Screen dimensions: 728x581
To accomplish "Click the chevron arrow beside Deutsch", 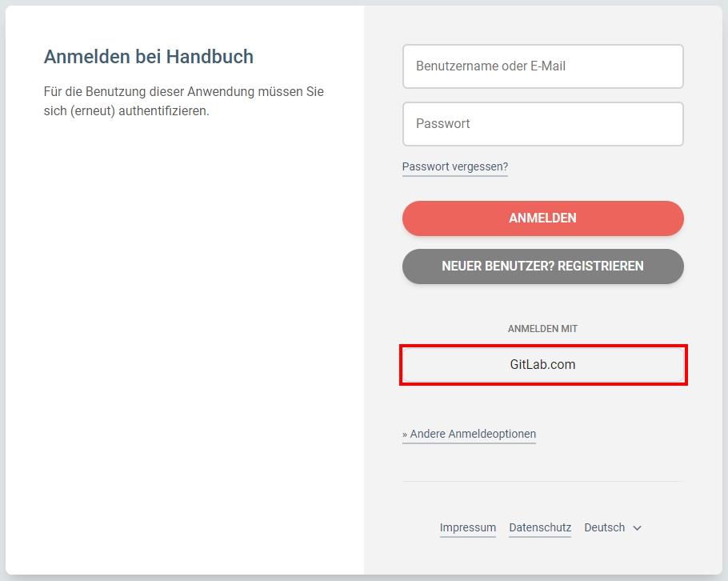I will coord(637,528).
